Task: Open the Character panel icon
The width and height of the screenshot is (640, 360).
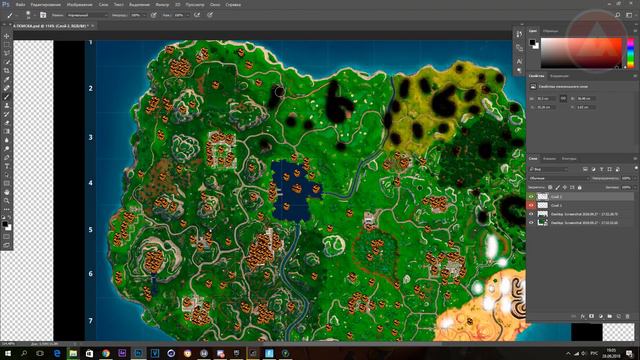Action: (x=519, y=61)
